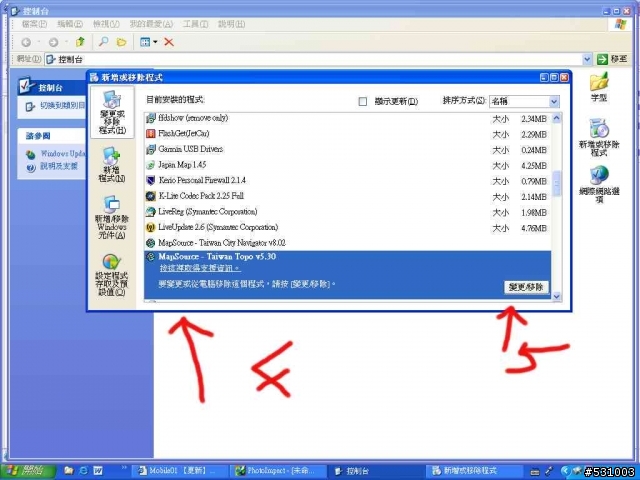Click the Garmin USB Drivers program icon

click(x=151, y=149)
